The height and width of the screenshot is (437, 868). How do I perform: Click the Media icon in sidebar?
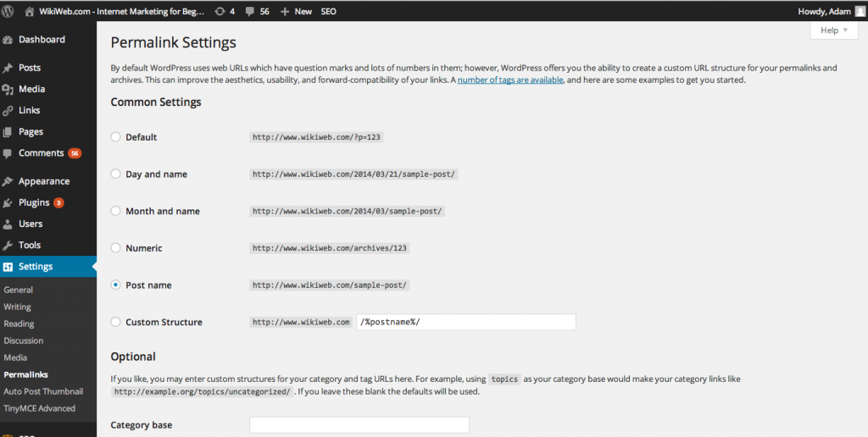click(8, 89)
